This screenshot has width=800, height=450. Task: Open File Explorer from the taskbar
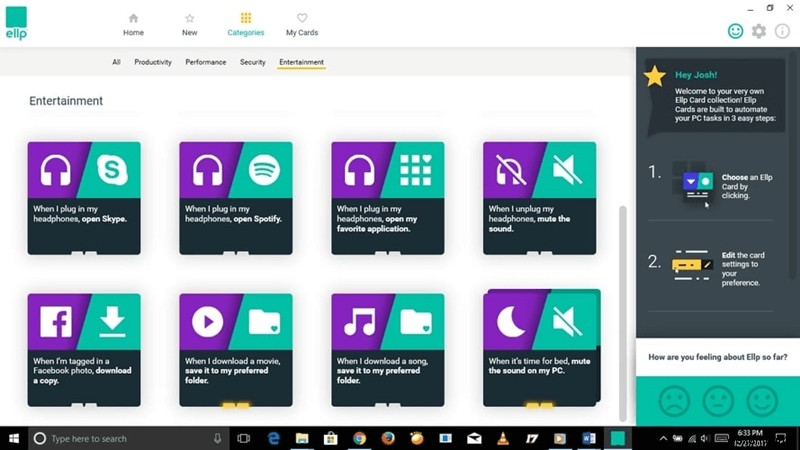pos(302,438)
